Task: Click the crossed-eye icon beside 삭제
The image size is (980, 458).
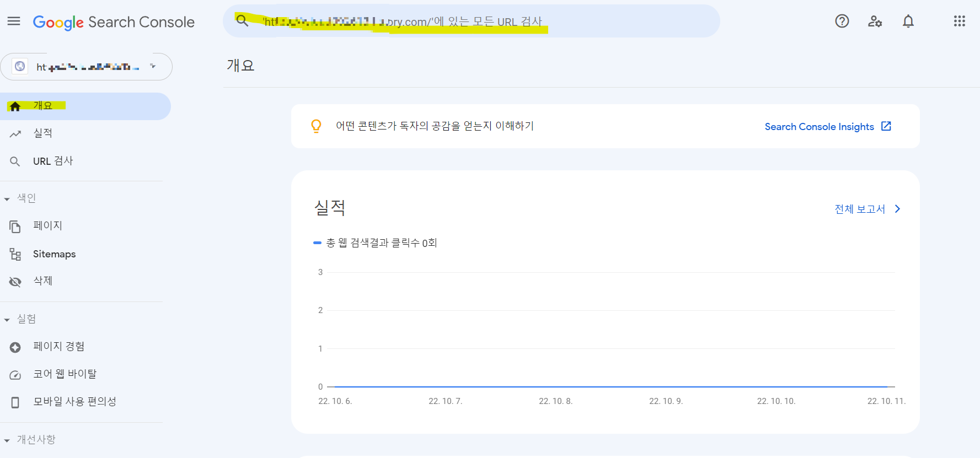Action: point(15,282)
